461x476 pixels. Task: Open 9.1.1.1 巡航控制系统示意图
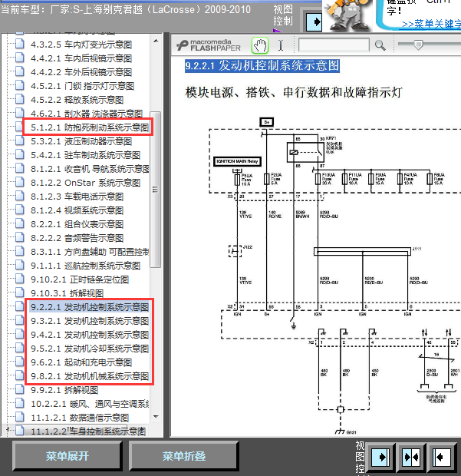pos(86,266)
